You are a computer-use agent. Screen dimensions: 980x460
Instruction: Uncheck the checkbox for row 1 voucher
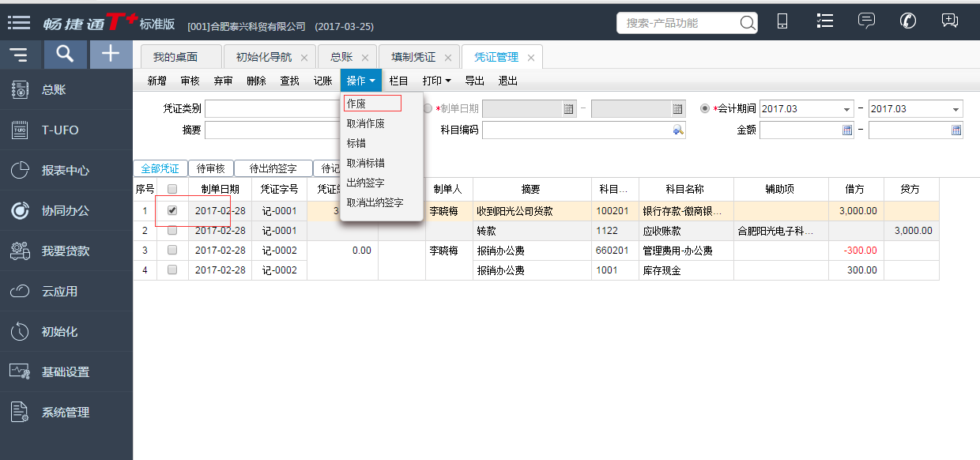(x=172, y=211)
